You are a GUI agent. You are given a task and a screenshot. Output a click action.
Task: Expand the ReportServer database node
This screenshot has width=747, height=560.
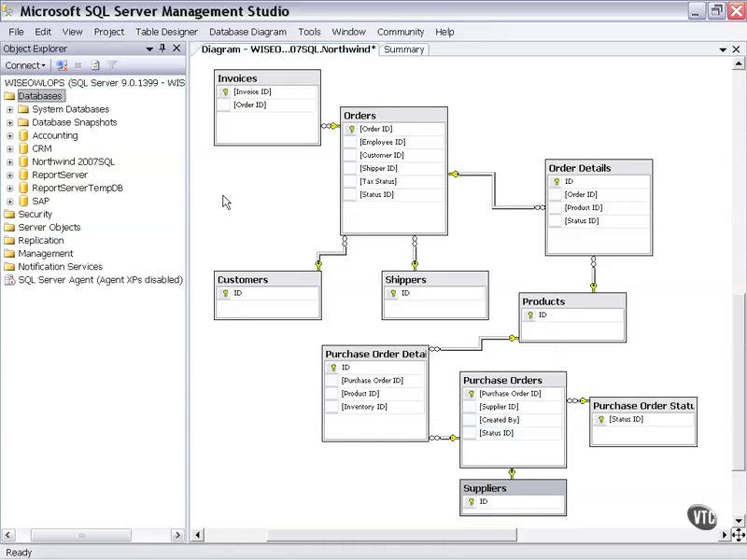click(x=9, y=175)
